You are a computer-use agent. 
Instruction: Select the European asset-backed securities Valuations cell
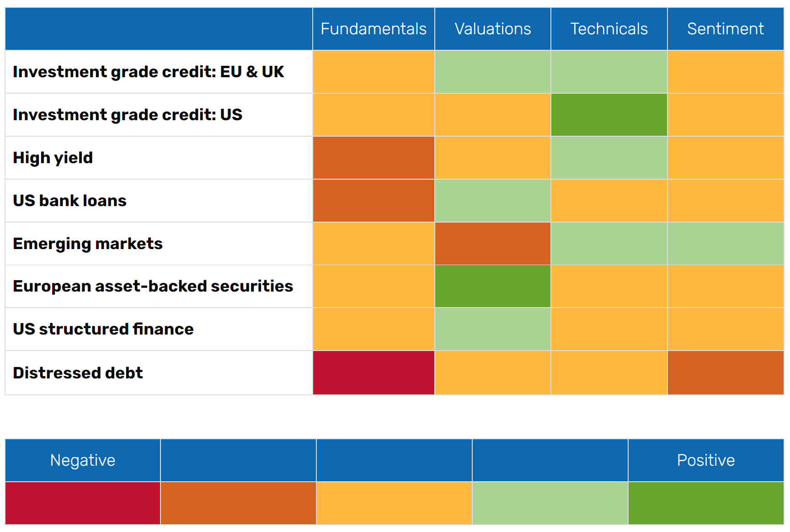(x=492, y=286)
